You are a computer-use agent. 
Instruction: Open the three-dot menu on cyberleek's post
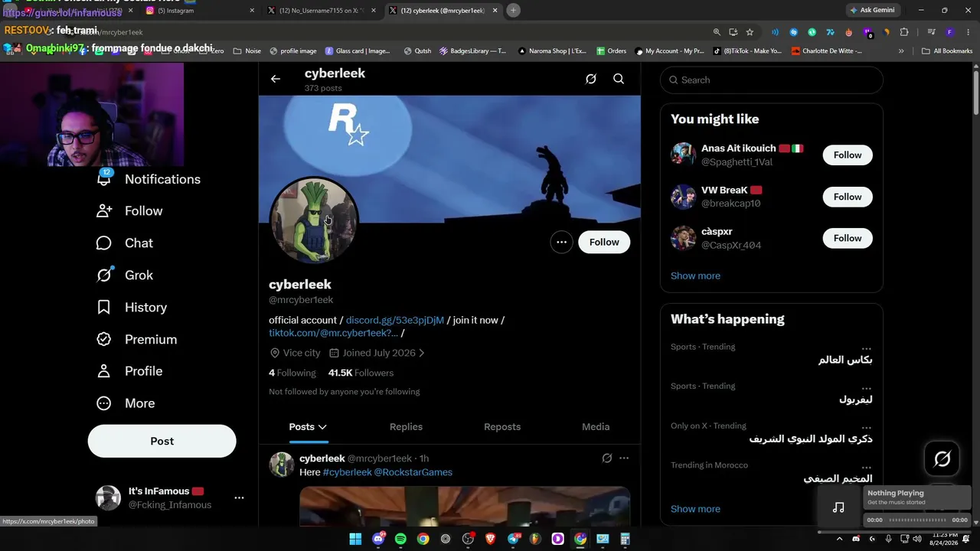pyautogui.click(x=624, y=458)
